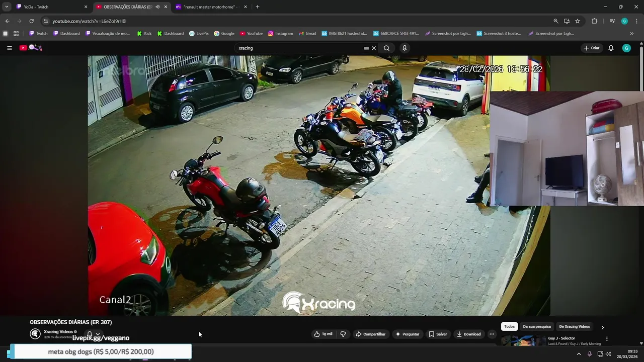Open the install/cast icon beside zoom icon
Image resolution: width=644 pixels, height=362 pixels.
[567, 21]
